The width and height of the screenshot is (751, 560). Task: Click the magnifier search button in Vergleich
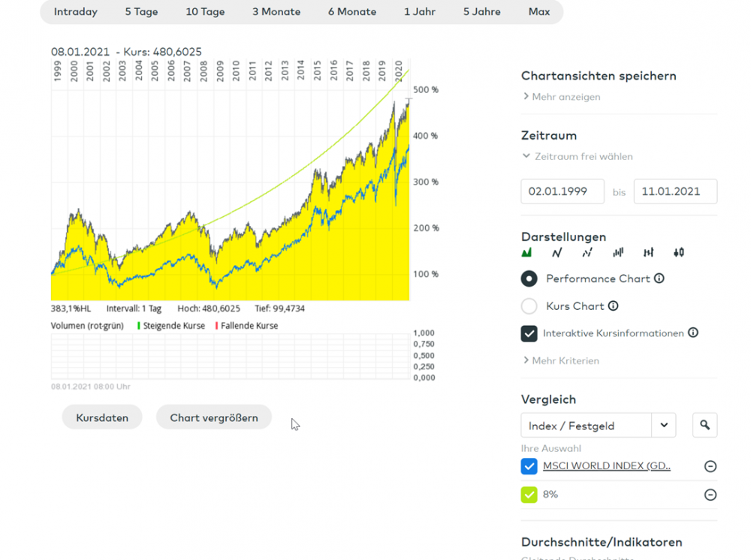click(x=704, y=425)
